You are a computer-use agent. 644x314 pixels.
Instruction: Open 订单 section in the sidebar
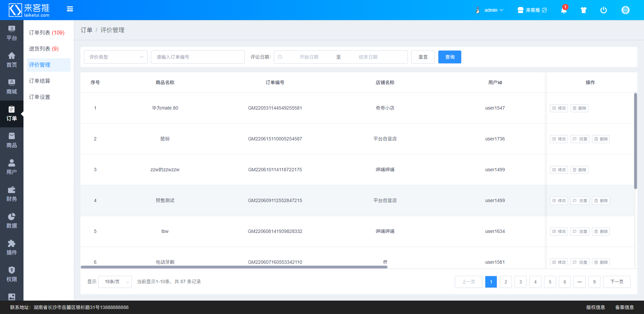pyautogui.click(x=12, y=114)
